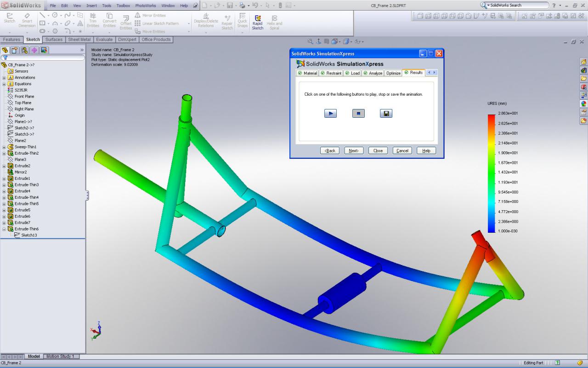Screen dimensions: 588x368
Task: Select the Helix and Spiral tool
Action: pos(274,22)
